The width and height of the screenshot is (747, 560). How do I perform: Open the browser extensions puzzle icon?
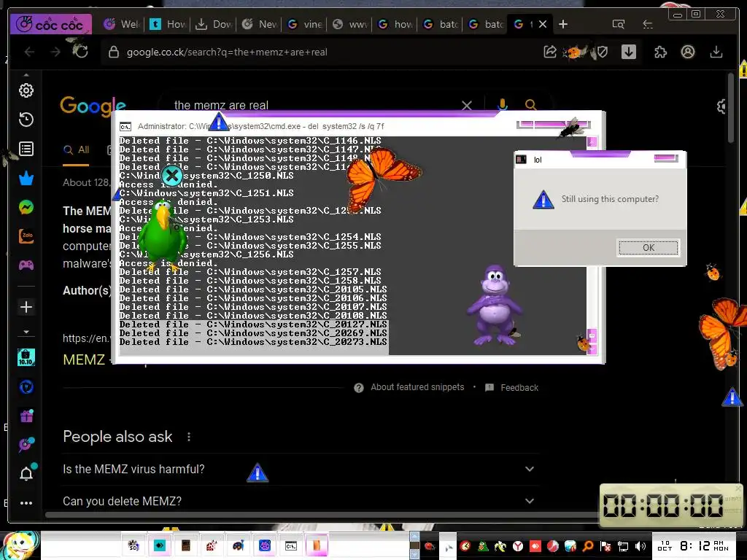(660, 52)
